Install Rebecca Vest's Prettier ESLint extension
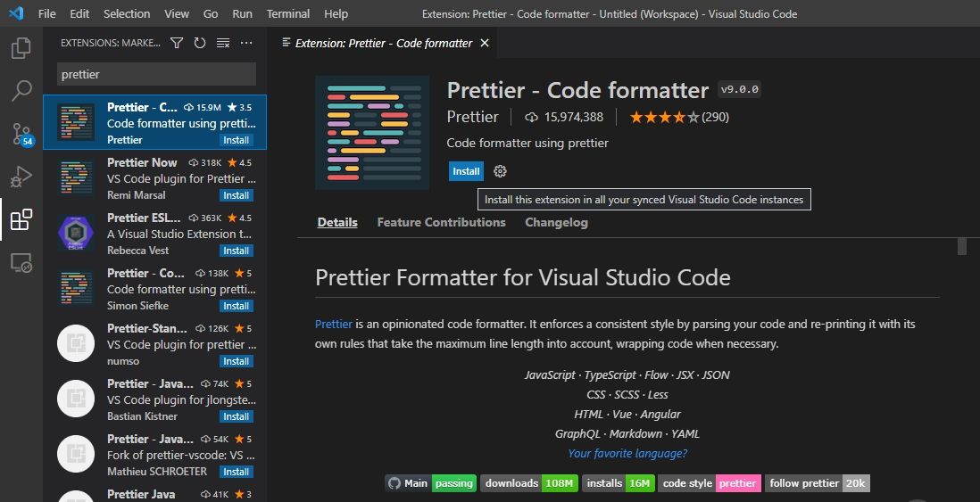 point(237,251)
